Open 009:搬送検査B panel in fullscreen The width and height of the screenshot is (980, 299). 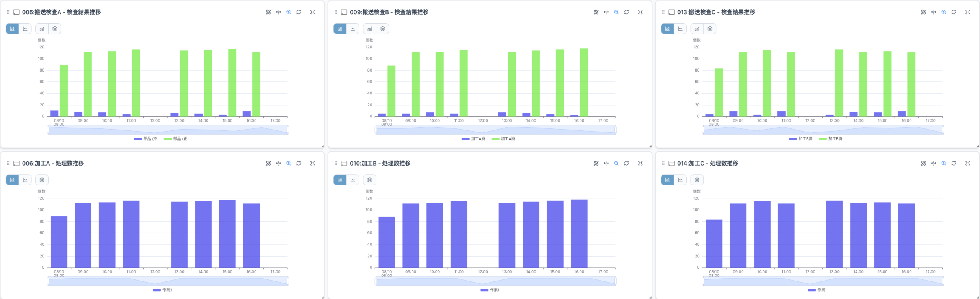click(x=640, y=12)
